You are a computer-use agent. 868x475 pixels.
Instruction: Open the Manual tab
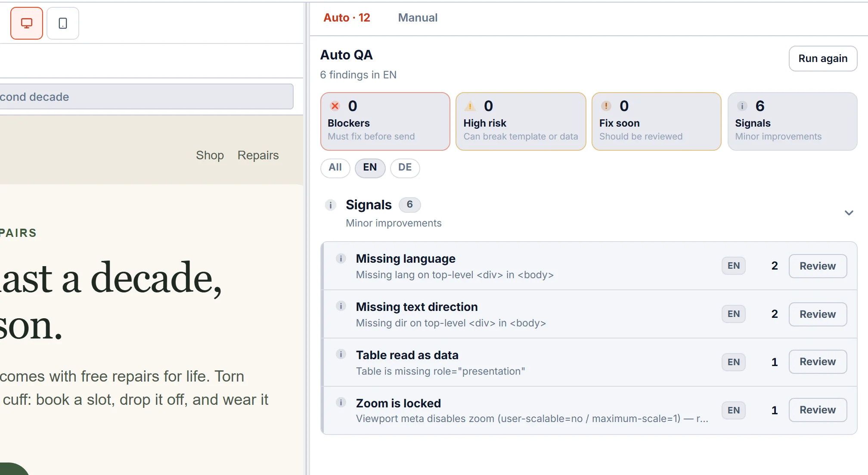pos(417,18)
